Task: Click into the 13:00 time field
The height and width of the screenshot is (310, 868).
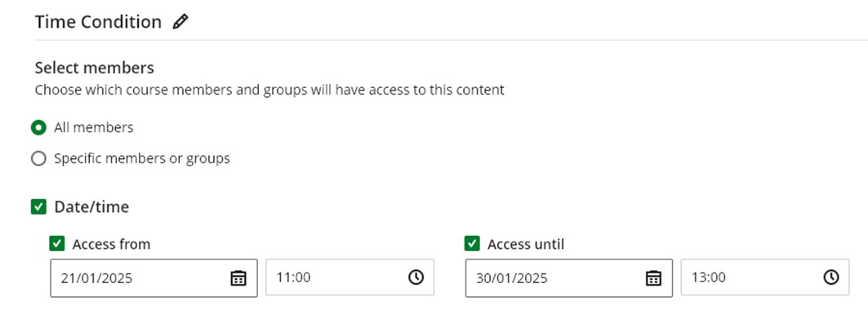Action: 765,277
